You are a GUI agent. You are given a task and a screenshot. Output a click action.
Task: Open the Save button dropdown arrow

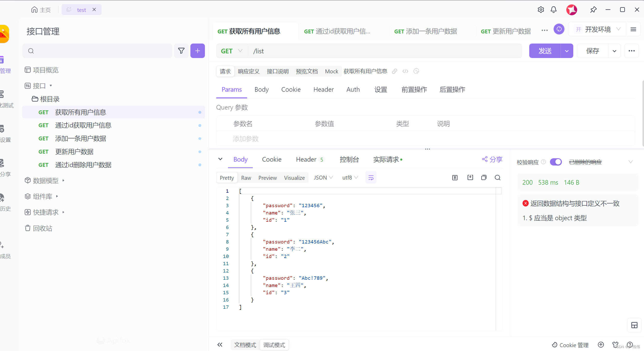click(x=614, y=51)
